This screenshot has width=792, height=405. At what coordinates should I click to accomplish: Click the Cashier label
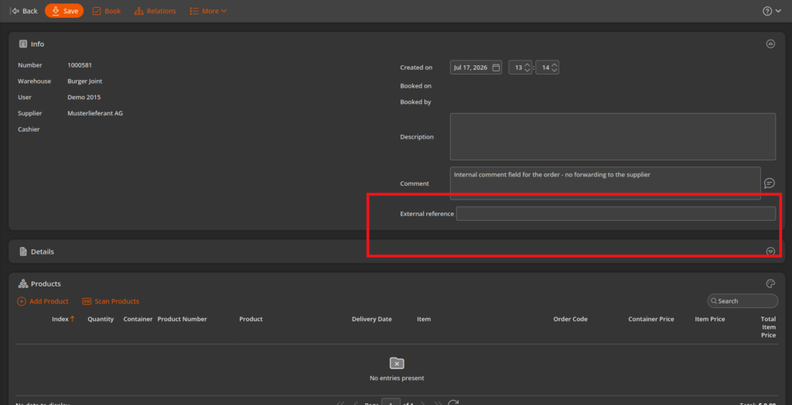(x=29, y=129)
